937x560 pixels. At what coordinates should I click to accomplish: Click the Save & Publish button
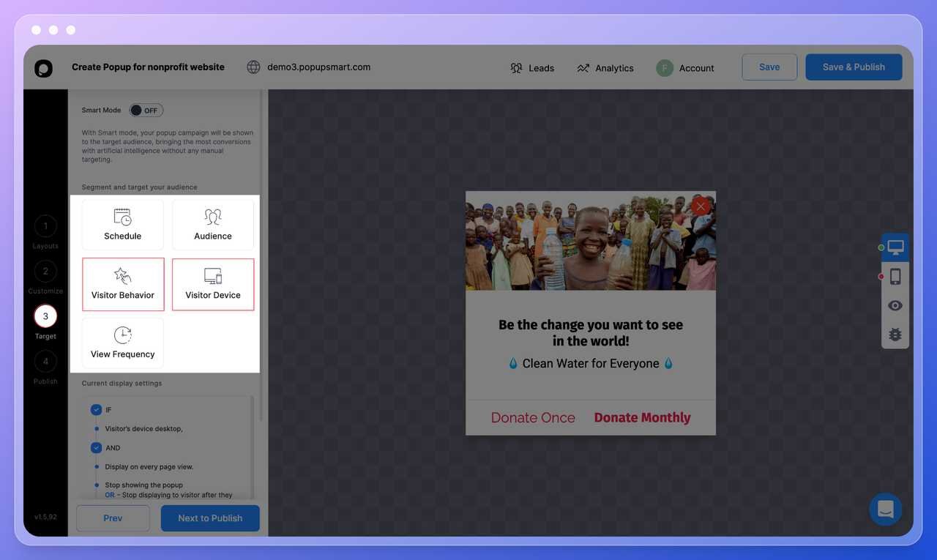pos(854,67)
